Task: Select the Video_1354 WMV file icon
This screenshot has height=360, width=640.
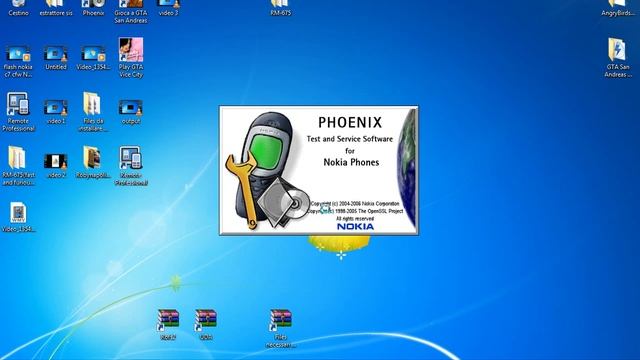Action: click(18, 217)
